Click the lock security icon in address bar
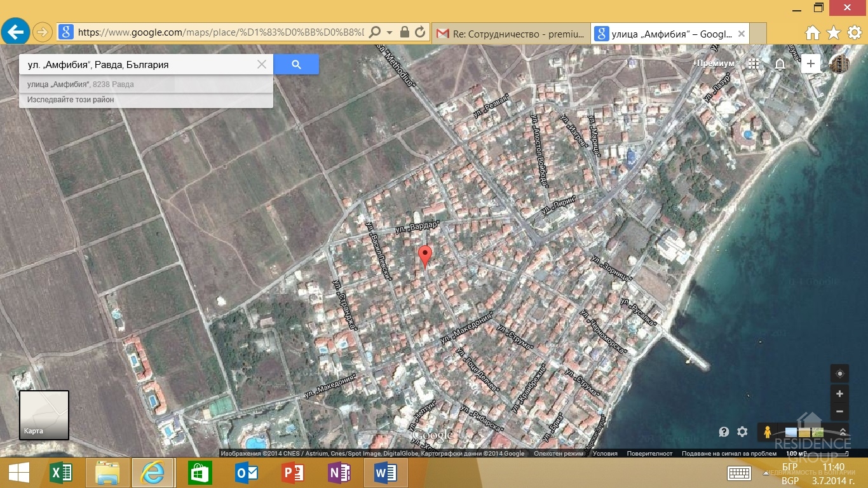 click(404, 32)
